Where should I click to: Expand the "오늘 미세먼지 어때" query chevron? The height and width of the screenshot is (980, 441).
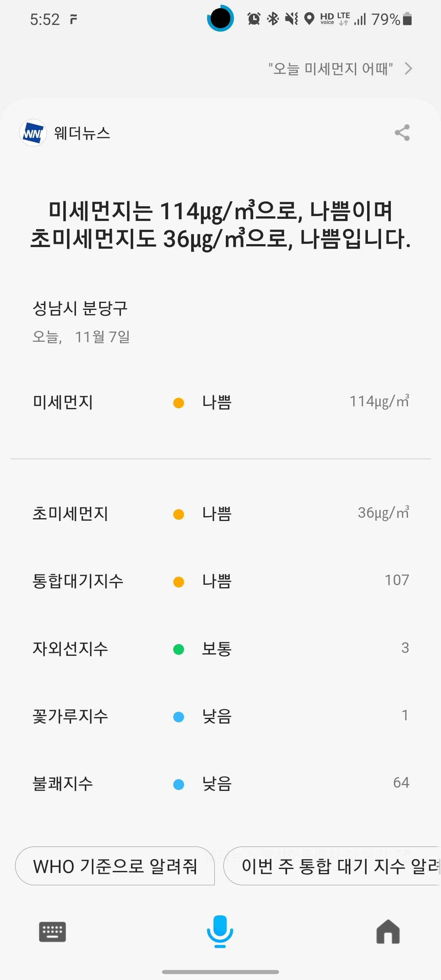pyautogui.click(x=408, y=69)
